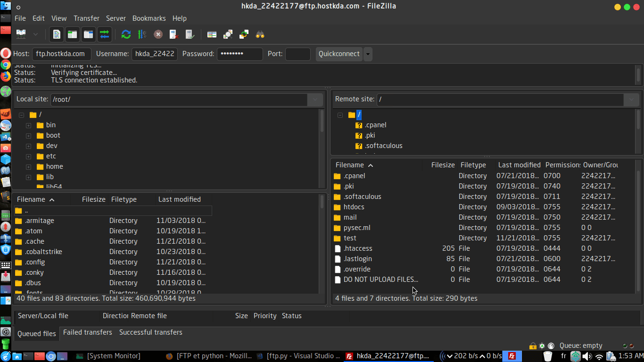The image size is (644, 362).
Task: Click the Quickconnect button
Action: (339, 54)
